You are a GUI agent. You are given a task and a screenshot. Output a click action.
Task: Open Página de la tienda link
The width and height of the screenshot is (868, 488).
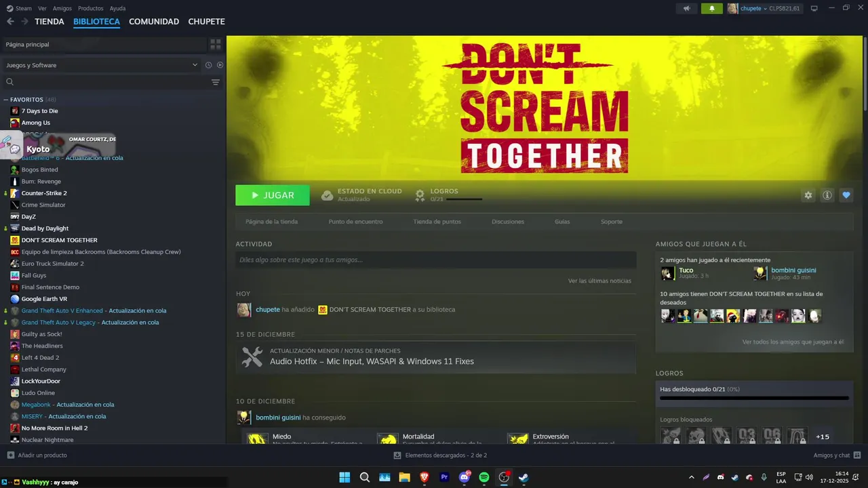point(271,222)
